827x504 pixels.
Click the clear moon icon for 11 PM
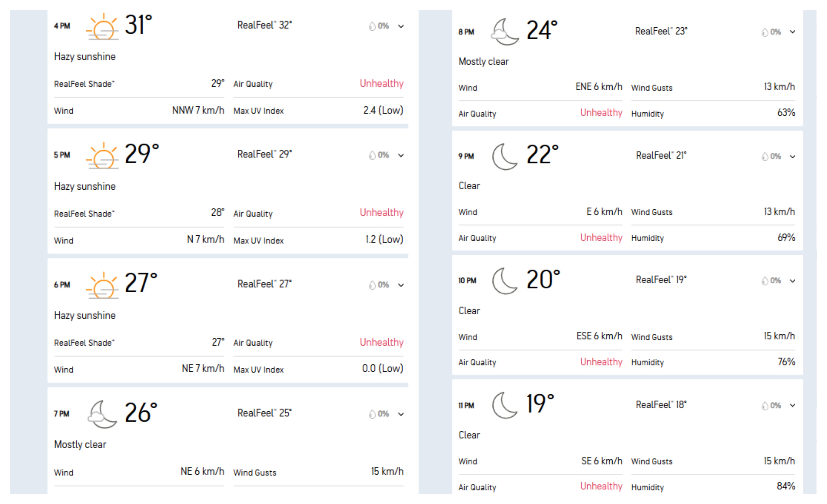click(504, 406)
